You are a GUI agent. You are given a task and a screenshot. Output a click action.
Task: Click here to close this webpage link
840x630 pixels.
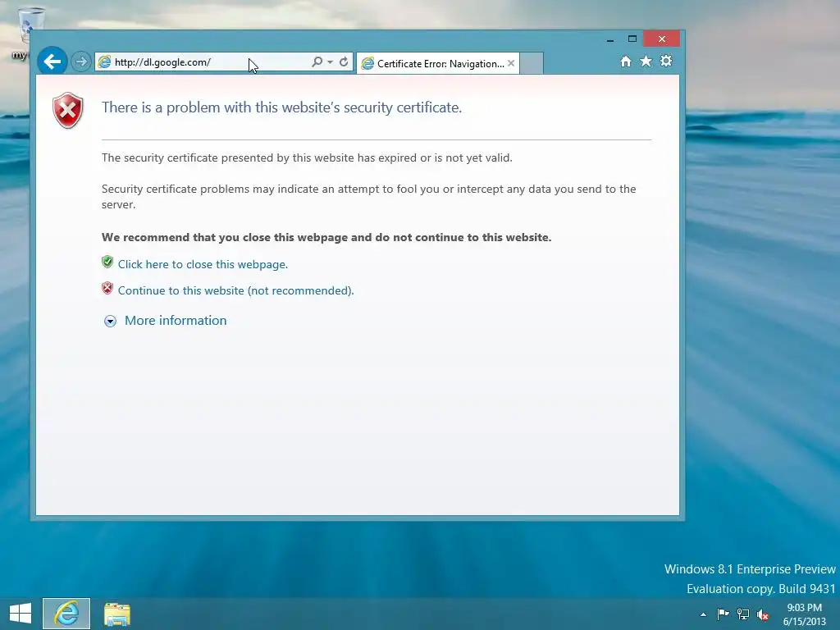[x=203, y=264]
